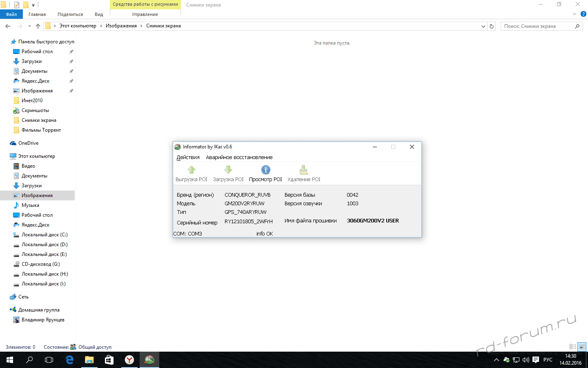This screenshot has width=588, height=368.
Task: Open the Windows Store taskbar icon
Action: (109, 360)
